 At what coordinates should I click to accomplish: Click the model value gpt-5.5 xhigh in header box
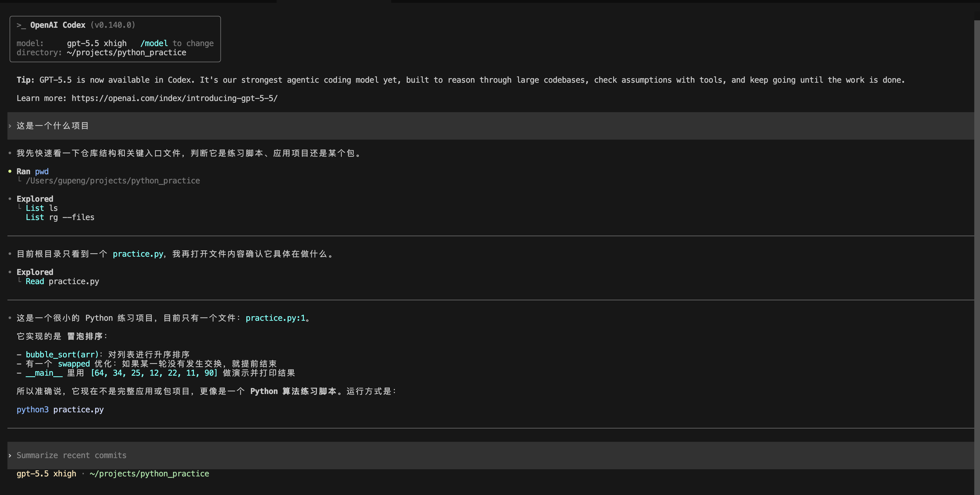pyautogui.click(x=97, y=43)
